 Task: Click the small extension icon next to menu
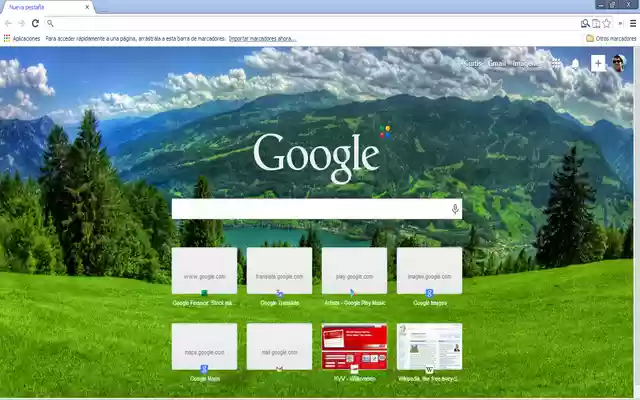[620, 24]
